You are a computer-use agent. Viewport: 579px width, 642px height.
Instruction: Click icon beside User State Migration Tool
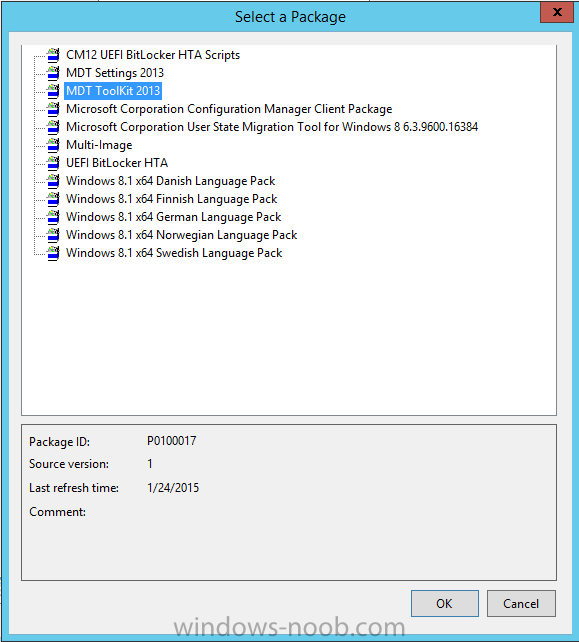[x=53, y=127]
